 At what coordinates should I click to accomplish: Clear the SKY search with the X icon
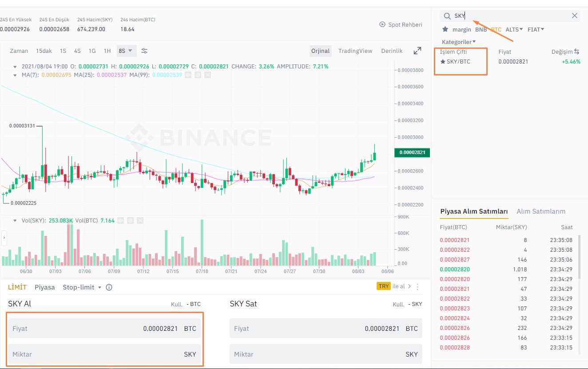tap(574, 16)
